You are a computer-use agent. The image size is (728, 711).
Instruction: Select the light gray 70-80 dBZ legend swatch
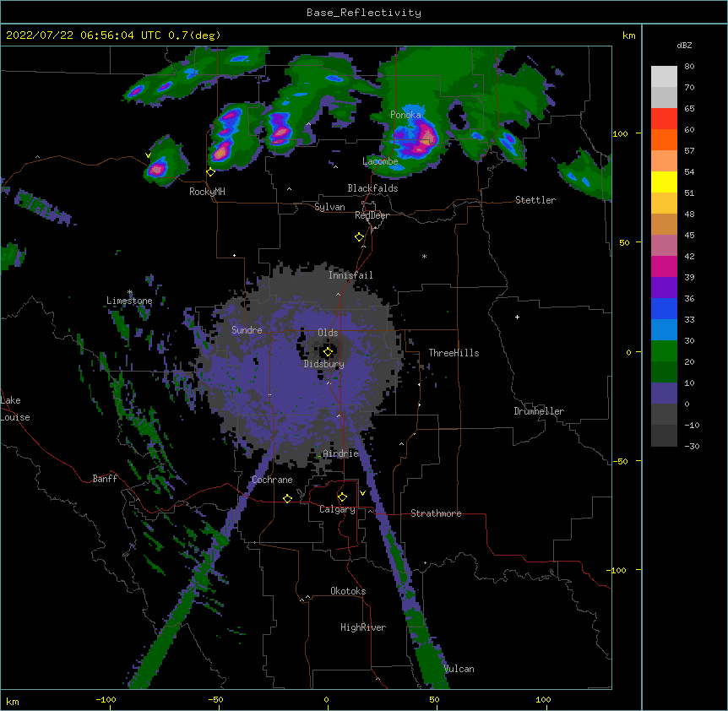[x=664, y=77]
